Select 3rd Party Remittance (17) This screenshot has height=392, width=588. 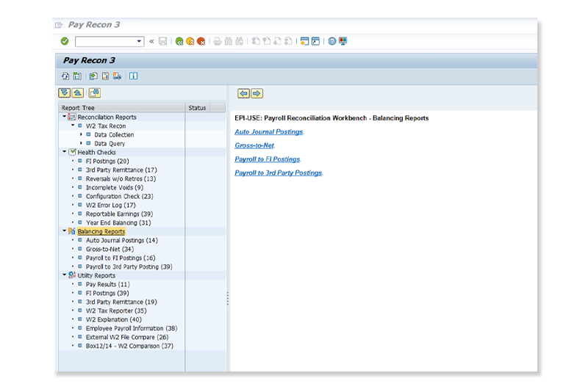point(121,170)
